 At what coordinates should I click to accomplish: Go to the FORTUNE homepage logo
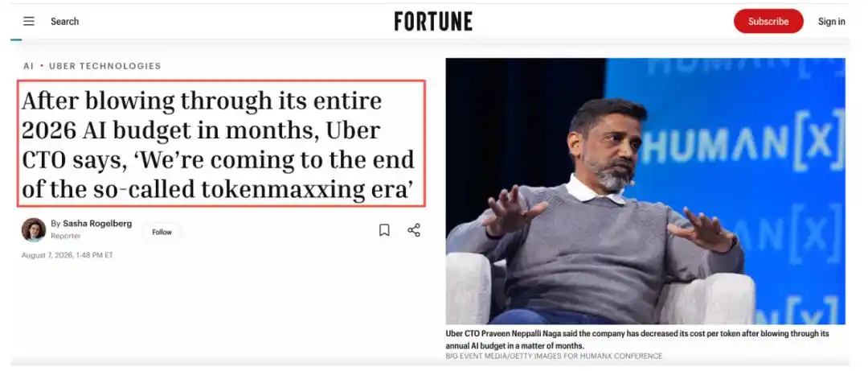point(433,22)
